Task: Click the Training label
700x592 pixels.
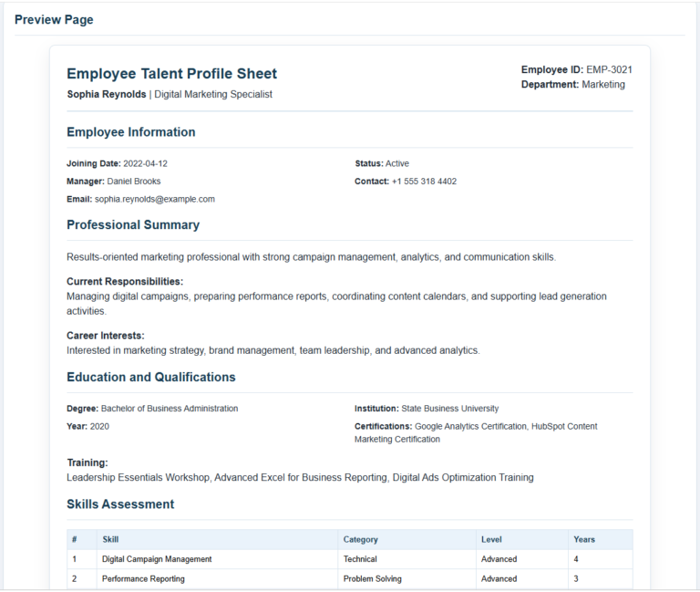Action: (x=87, y=462)
